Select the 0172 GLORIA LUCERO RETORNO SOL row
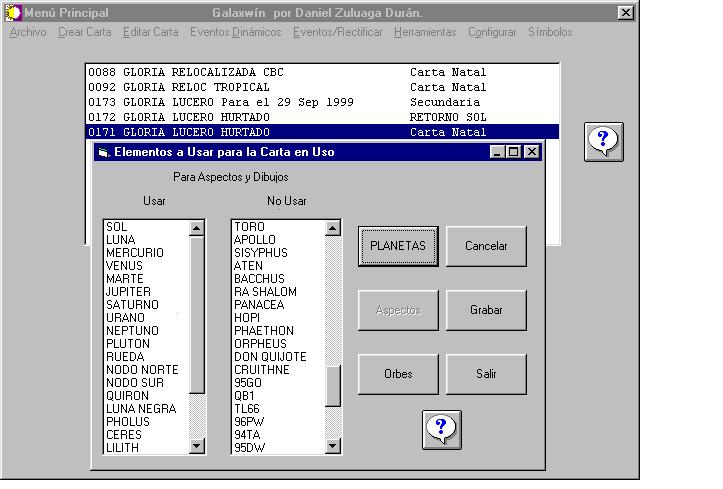The width and height of the screenshot is (723, 489). [x=320, y=117]
